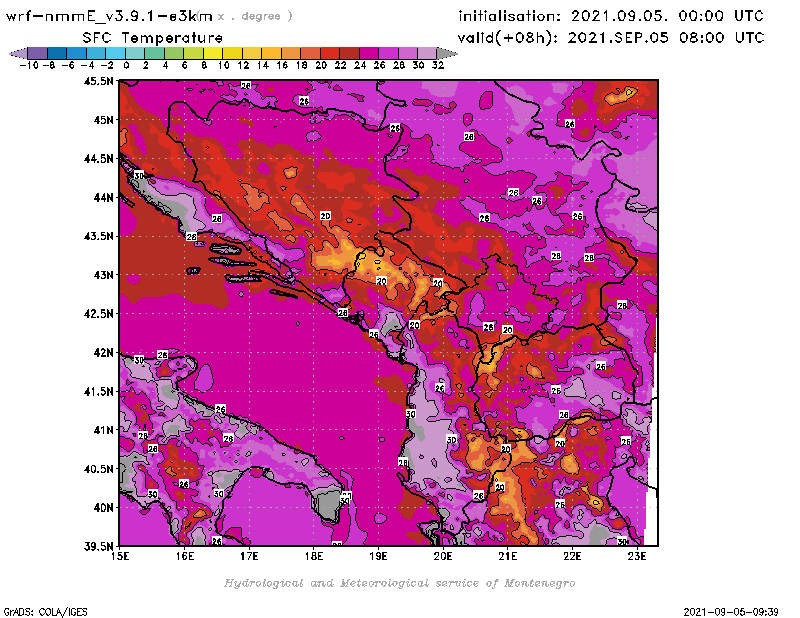800x618 pixels.
Task: Select the '40.5N' latitude label
Action: [x=98, y=469]
